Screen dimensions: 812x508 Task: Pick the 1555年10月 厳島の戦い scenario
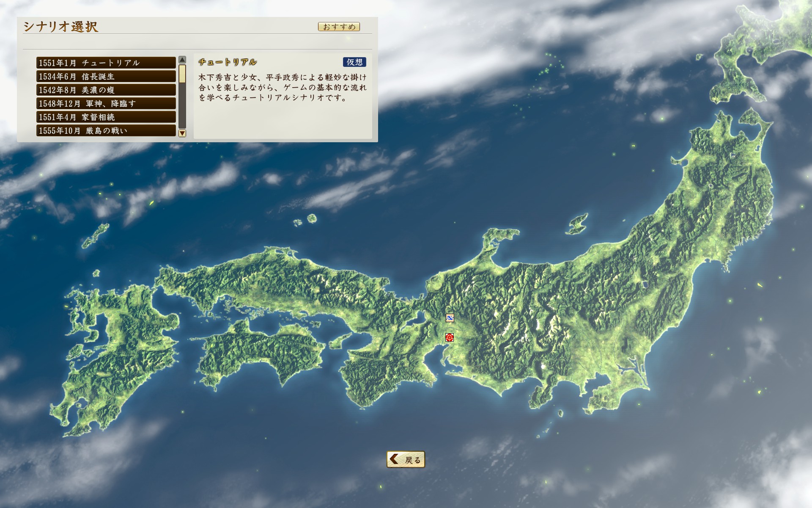click(x=106, y=130)
